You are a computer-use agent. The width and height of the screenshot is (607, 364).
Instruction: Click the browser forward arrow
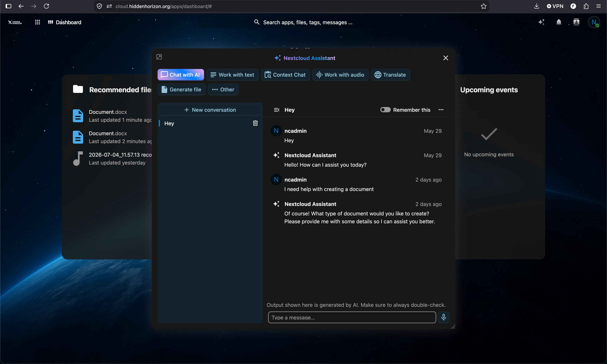(x=34, y=6)
